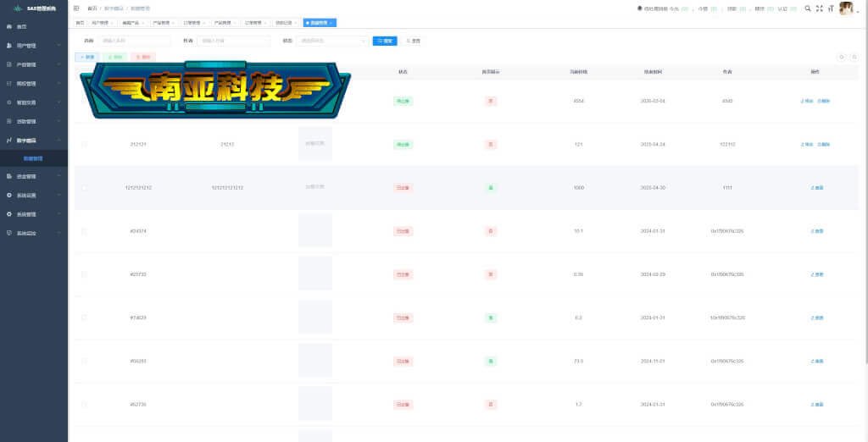The width and height of the screenshot is (868, 442).
Task: Toggle fullscreen with the header expand icon
Action: coord(820,8)
